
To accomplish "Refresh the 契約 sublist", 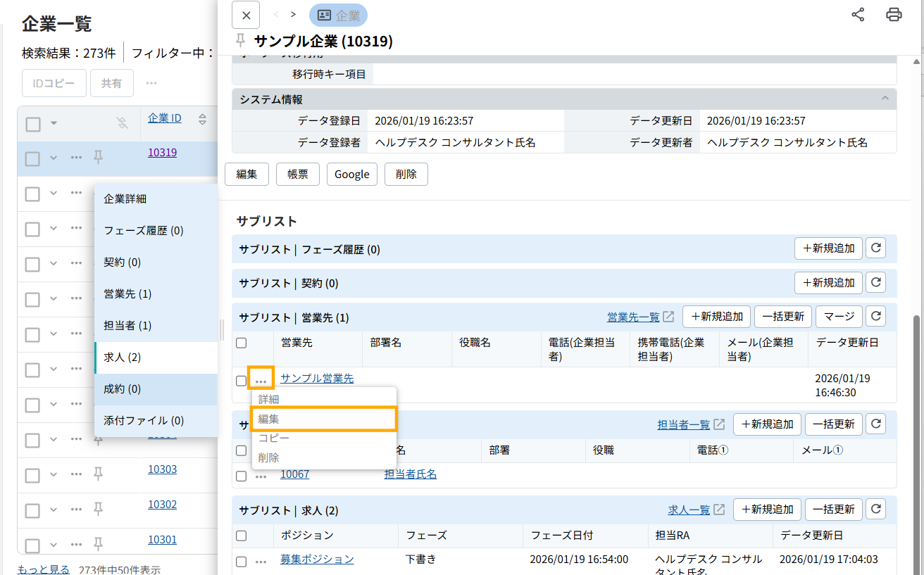I will click(x=875, y=282).
